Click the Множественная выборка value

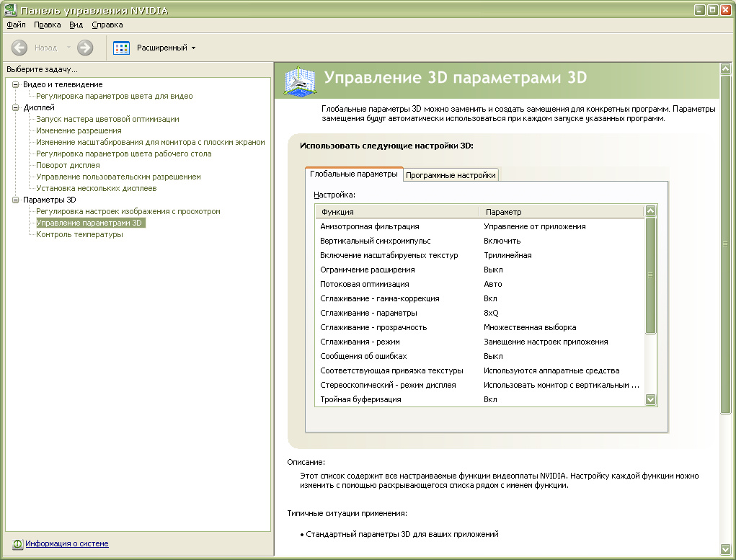pyautogui.click(x=530, y=328)
